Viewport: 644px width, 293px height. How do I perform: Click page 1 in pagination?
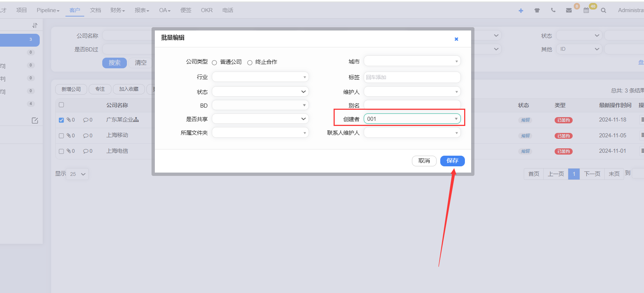(574, 174)
